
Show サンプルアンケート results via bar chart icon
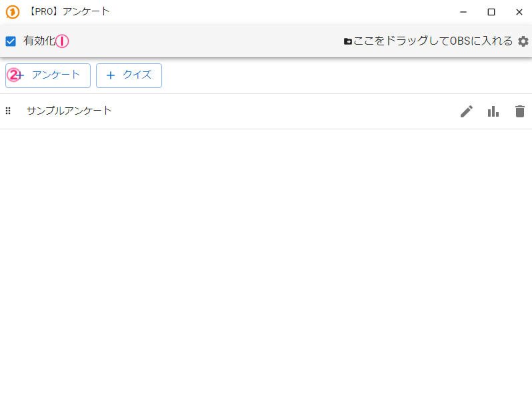(493, 111)
